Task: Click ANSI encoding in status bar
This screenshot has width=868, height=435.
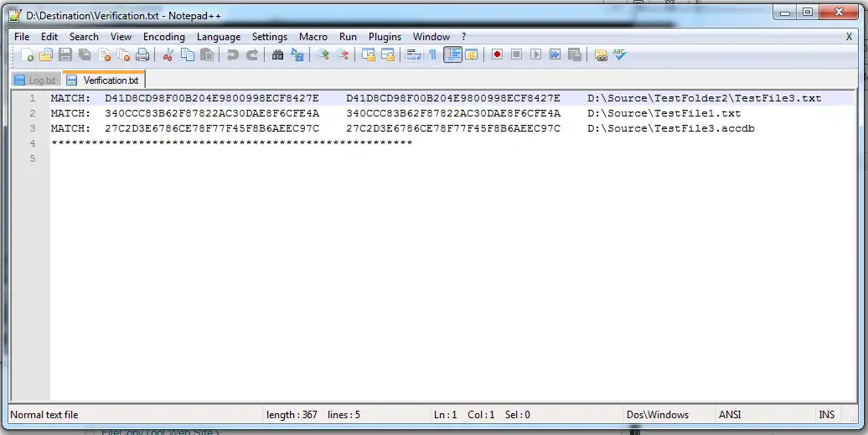Action: click(x=730, y=415)
